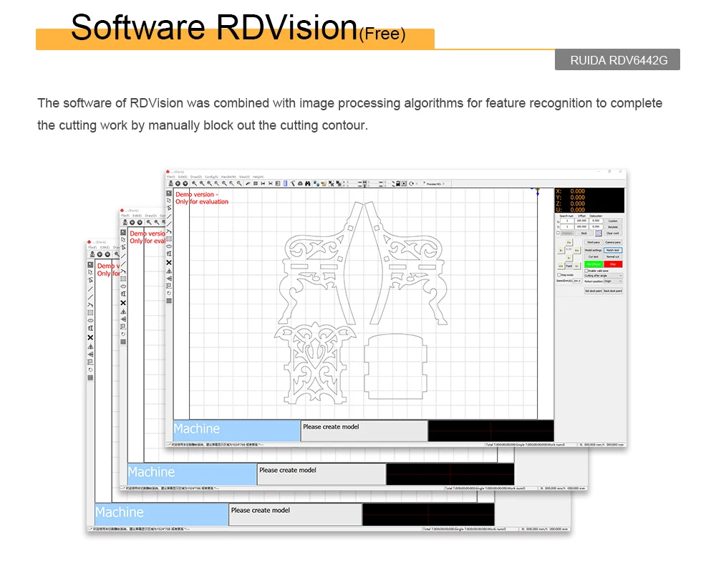Select the pointer tool in front window sidebar

[x=169, y=201]
